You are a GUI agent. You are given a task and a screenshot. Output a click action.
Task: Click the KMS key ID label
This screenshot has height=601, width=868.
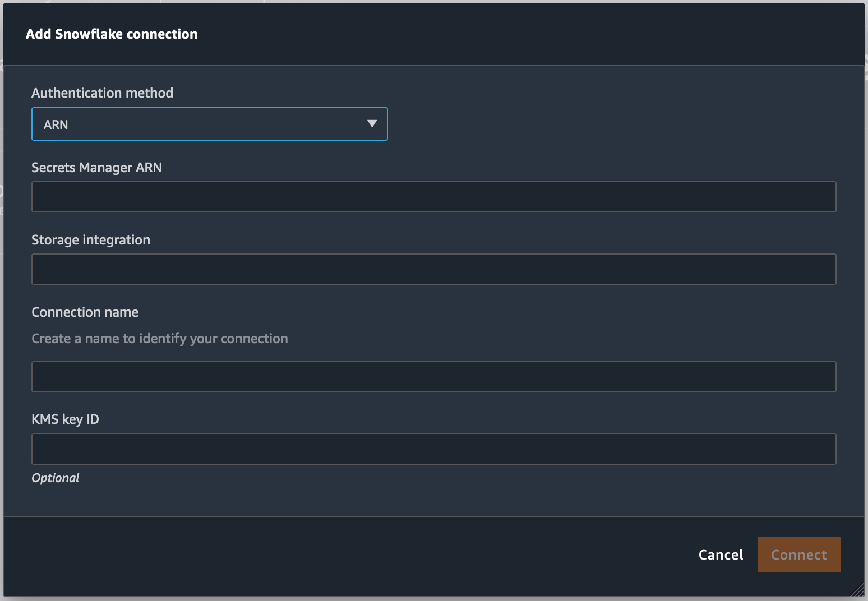click(65, 419)
